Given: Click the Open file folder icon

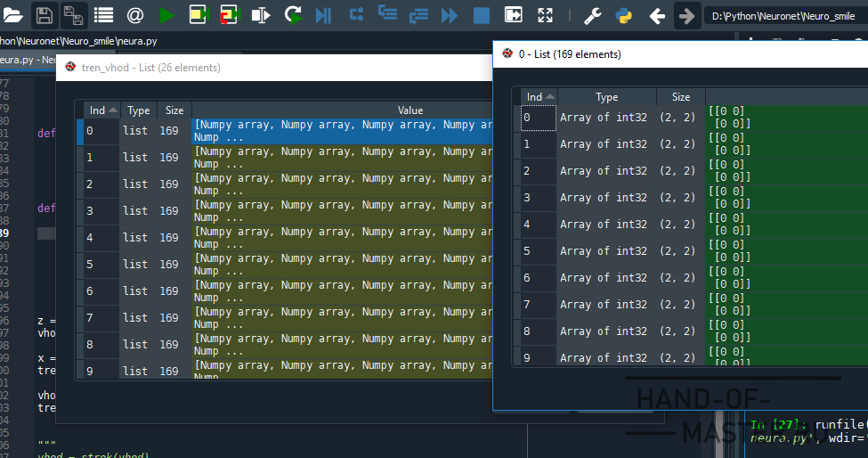Looking at the screenshot, I should (x=13, y=15).
